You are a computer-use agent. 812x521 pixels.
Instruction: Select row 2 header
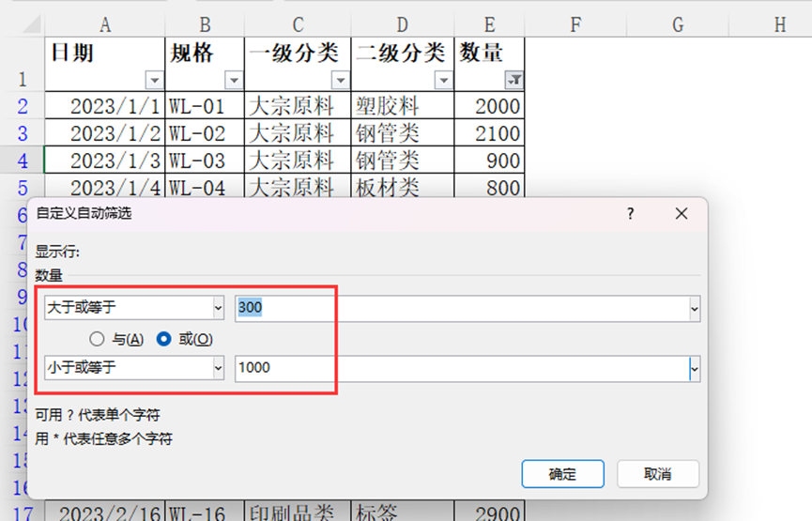pyautogui.click(x=23, y=106)
